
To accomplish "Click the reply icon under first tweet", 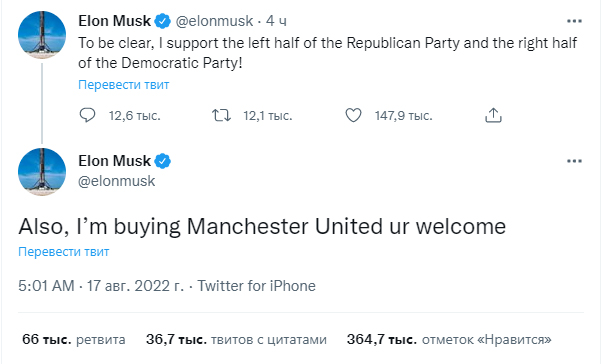I will coord(87,115).
